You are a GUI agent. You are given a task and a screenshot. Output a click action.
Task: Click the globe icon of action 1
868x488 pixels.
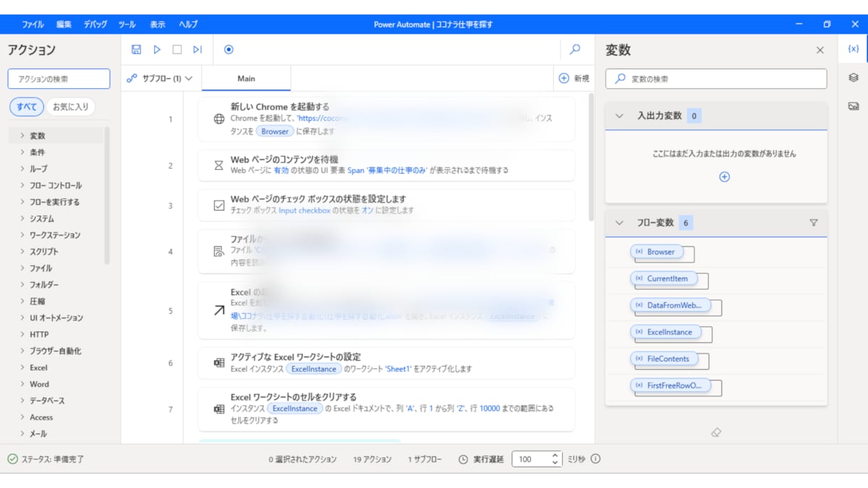click(x=219, y=119)
